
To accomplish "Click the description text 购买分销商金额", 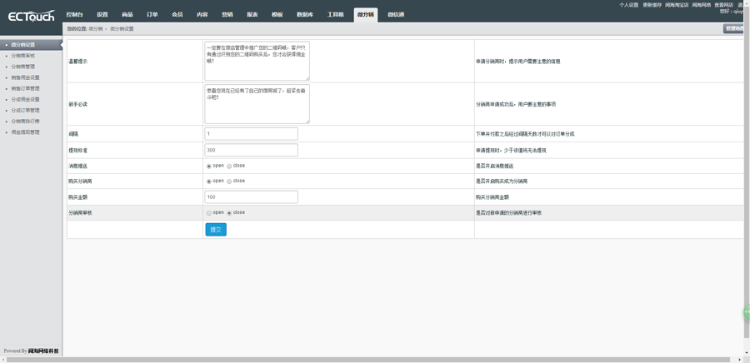I will click(492, 197).
